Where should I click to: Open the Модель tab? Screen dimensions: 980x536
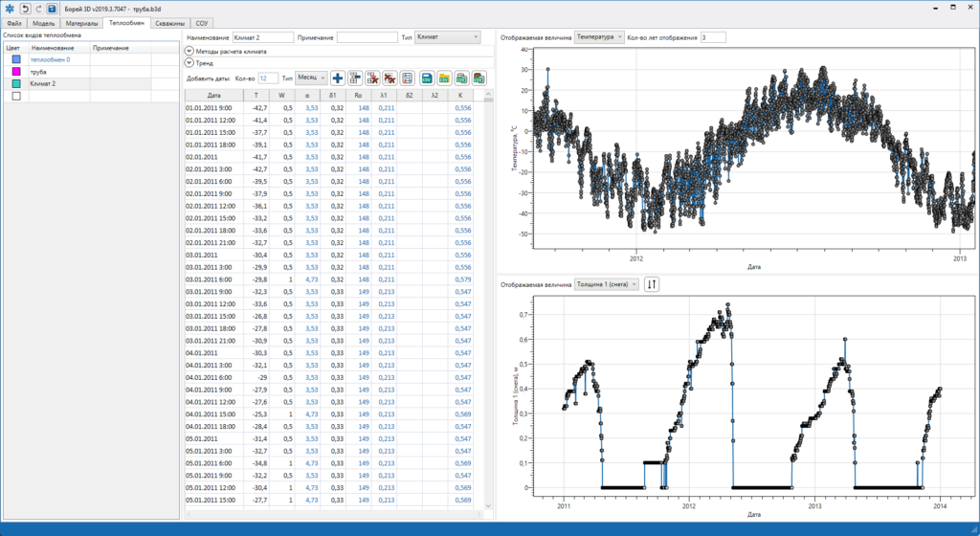coord(44,23)
